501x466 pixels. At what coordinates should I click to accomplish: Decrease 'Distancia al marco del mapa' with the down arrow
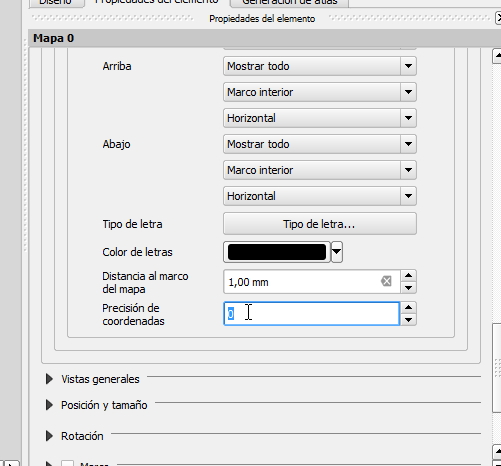pyautogui.click(x=409, y=288)
